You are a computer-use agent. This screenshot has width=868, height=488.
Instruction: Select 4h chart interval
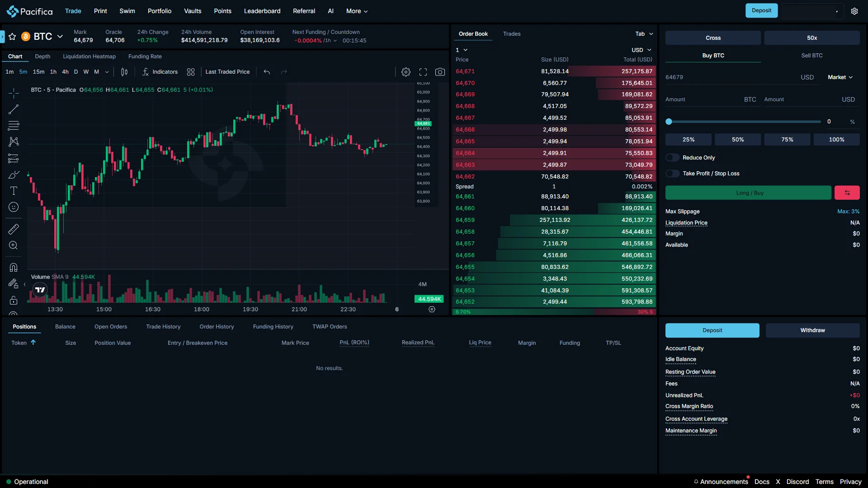pos(65,72)
